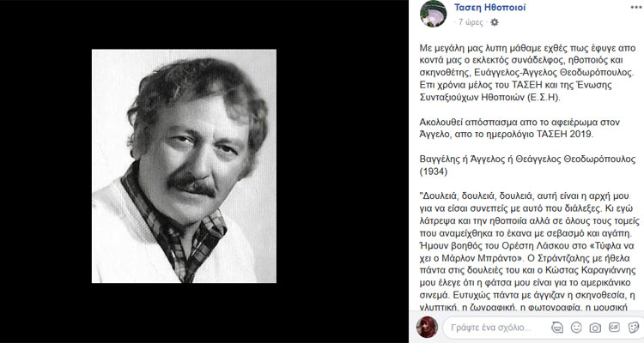The height and width of the screenshot is (343, 644).
Task: Click the 'Βαγγέλης ή Άγγελος' name line
Action: [527, 159]
